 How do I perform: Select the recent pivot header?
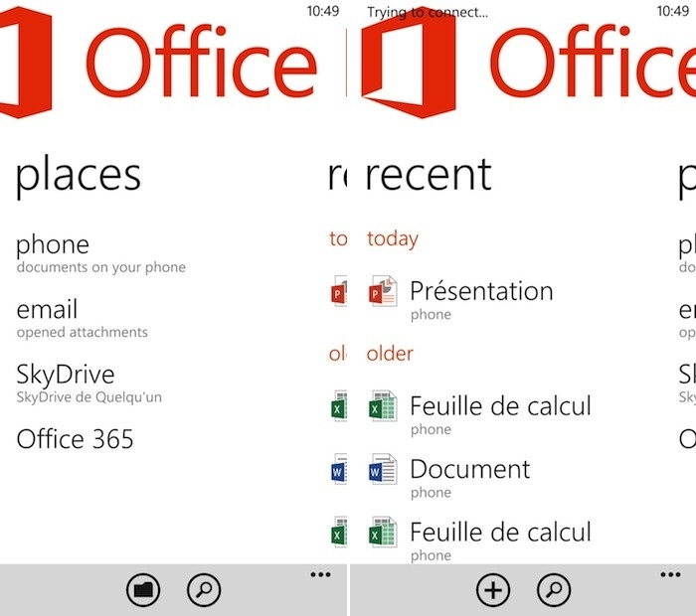click(429, 175)
